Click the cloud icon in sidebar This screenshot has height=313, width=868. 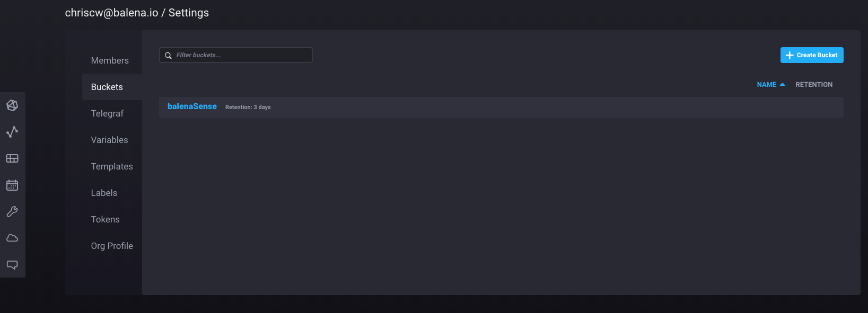coord(12,238)
